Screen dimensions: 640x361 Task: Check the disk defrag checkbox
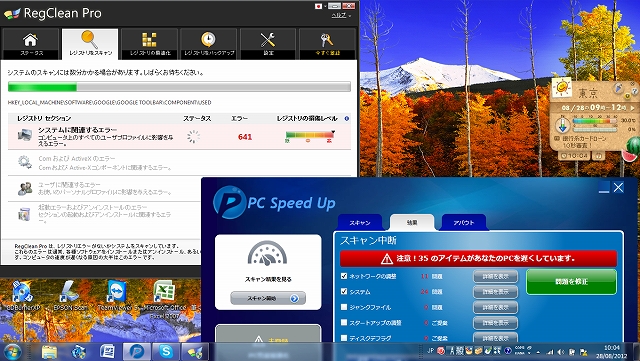coord(344,338)
